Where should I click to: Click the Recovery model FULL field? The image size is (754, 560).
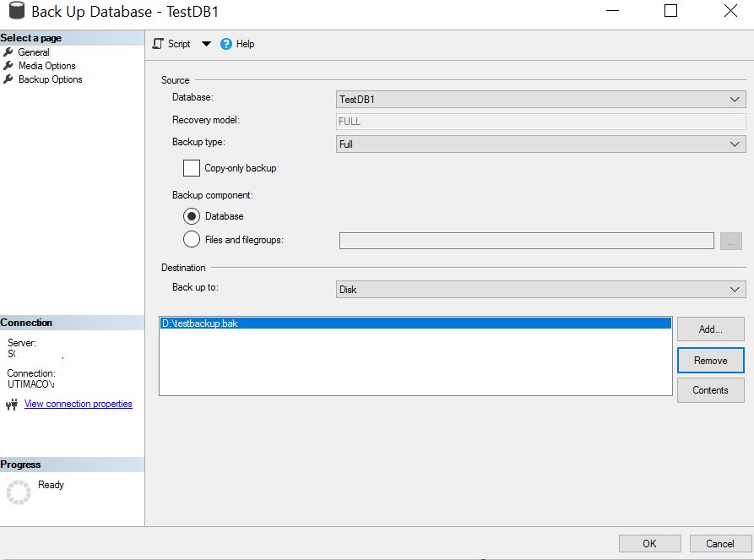point(541,122)
